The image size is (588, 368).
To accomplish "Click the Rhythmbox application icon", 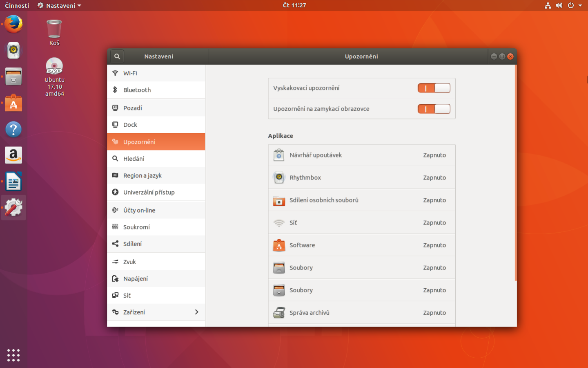I will coord(279,177).
